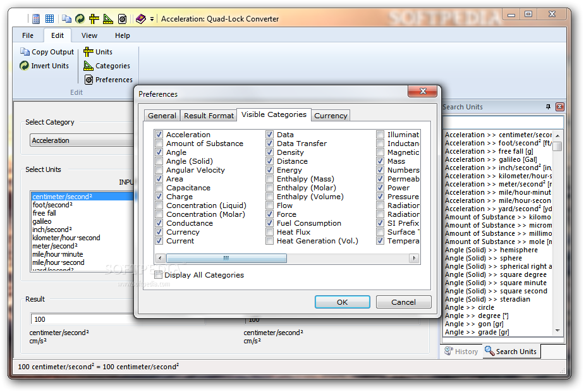Click the search results scroll down arrow

tap(557, 331)
